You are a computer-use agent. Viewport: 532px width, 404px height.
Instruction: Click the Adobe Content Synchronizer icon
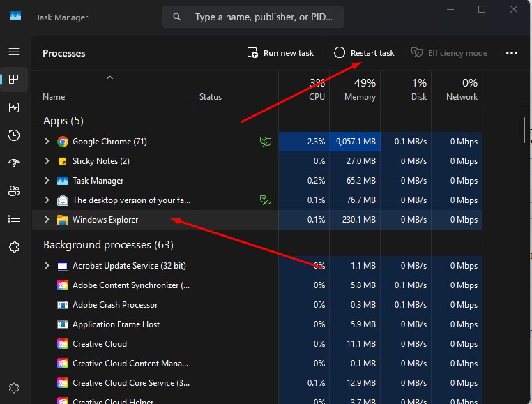pos(63,285)
